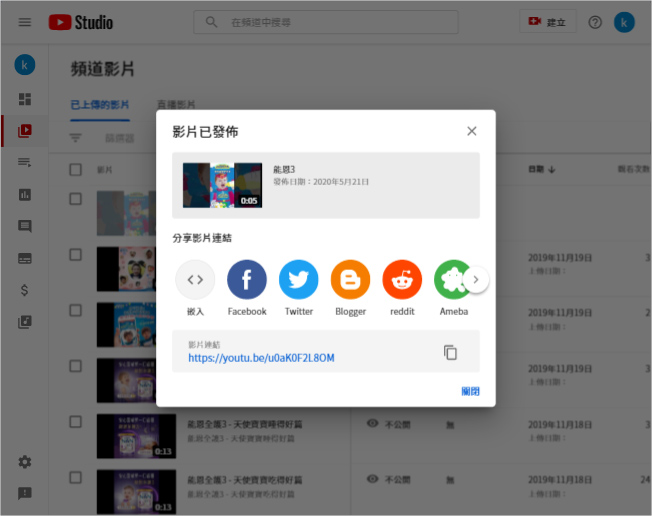The height and width of the screenshot is (516, 652).
Task: Click the YouTube Studio logo
Action: (81, 22)
